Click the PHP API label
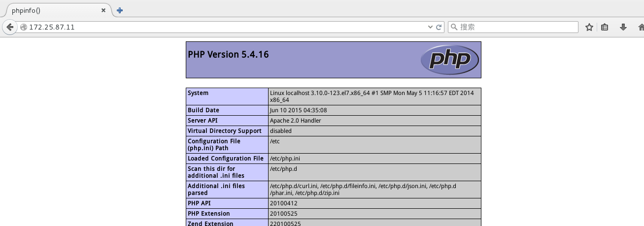 click(x=200, y=203)
